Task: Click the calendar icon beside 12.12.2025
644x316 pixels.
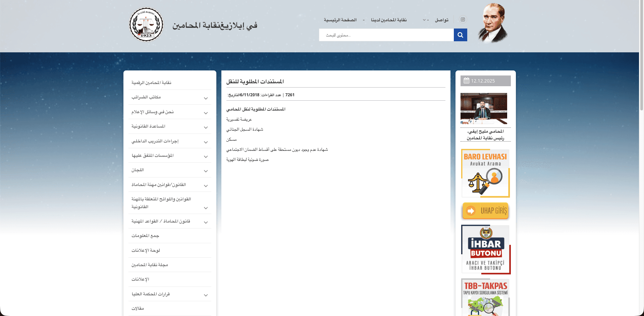Action: [466, 81]
